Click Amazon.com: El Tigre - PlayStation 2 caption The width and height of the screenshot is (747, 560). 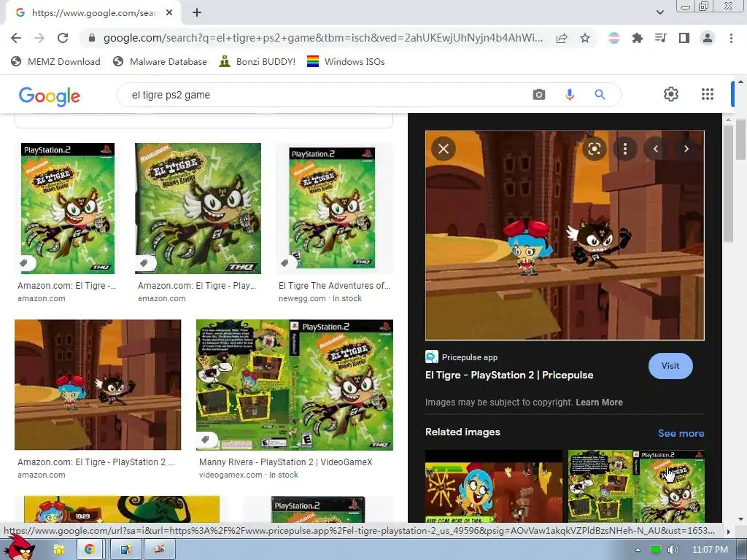coord(96,462)
